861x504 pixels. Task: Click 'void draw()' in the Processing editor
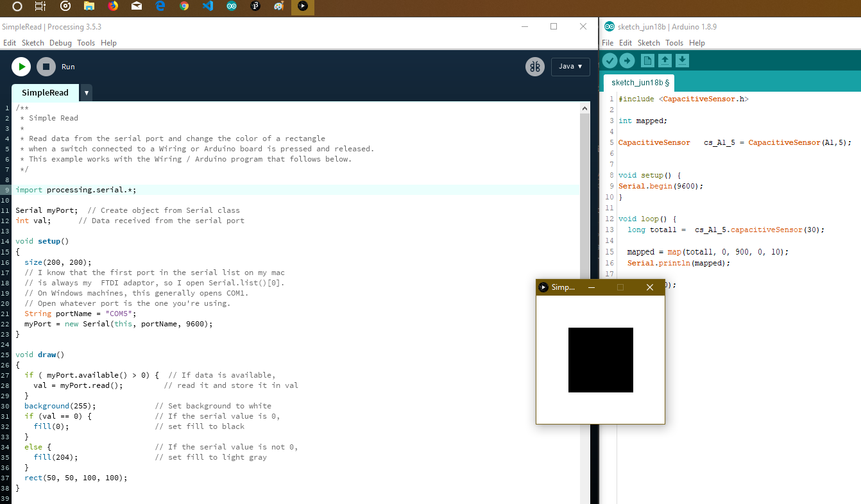40,354
